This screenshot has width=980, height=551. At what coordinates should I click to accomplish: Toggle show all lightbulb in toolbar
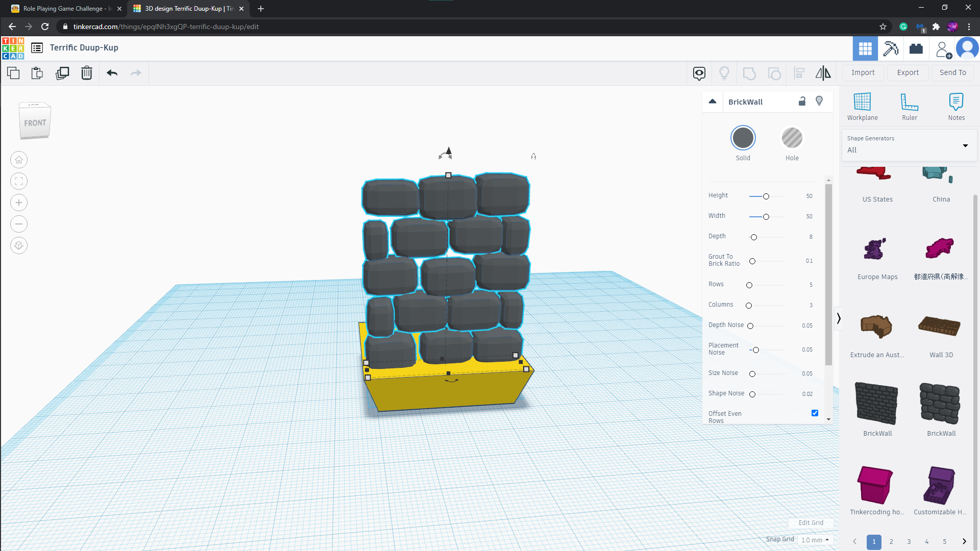[724, 73]
